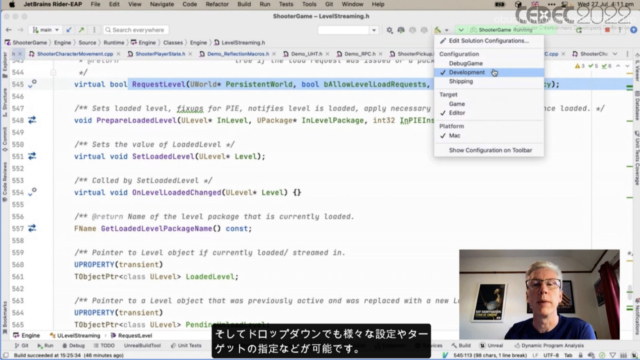Viewport: 640px width, 360px height.
Task: Click Source breadcrumb
Action: click(x=87, y=42)
